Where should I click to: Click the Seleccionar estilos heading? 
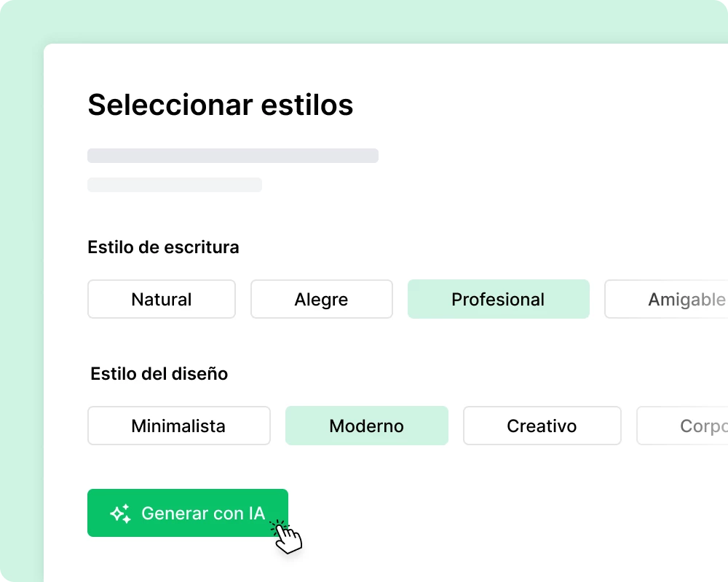[220, 105]
